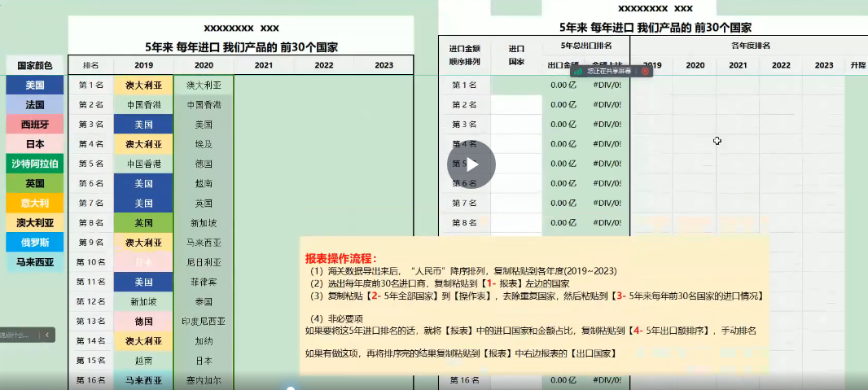Select the 沙特阿拉伯 green legend cell

(34, 164)
